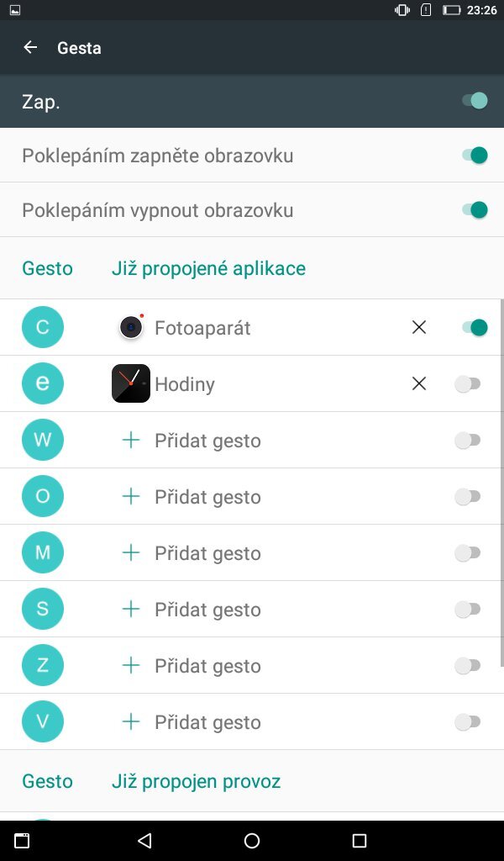504x861 pixels.
Task: Select the M gesture letter circle
Action: pos(43,552)
